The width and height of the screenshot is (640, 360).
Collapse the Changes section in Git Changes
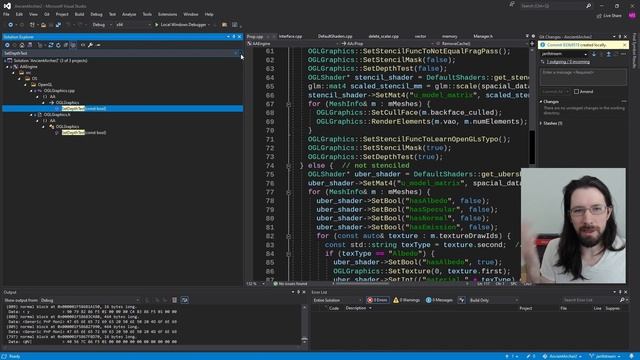tap(541, 101)
